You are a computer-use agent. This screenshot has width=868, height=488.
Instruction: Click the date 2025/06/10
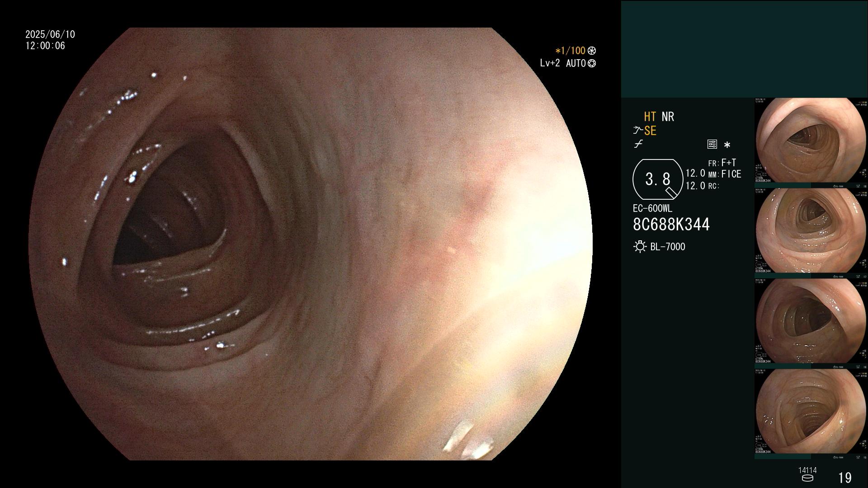pos(50,34)
